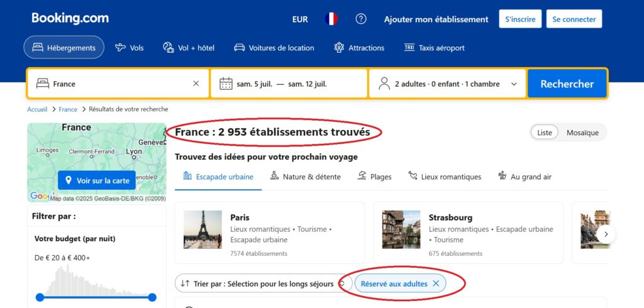Click the person icon in occupancy field
This screenshot has width=644, height=308.
coord(384,84)
